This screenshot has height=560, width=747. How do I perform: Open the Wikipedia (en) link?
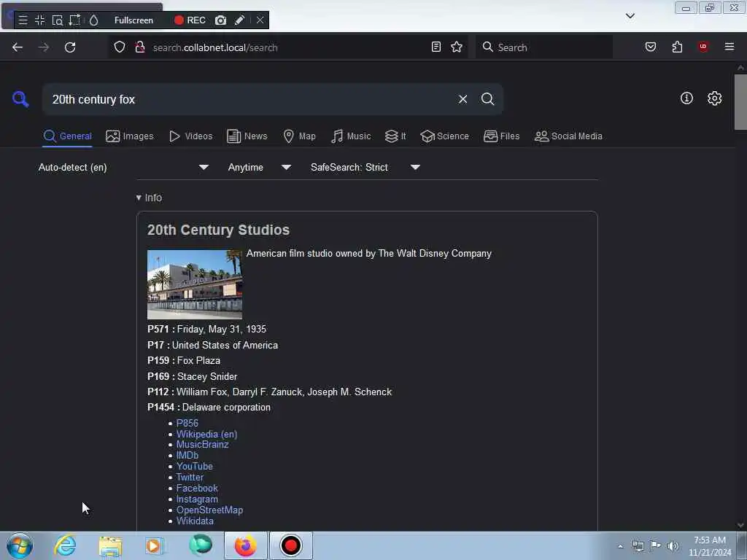click(x=206, y=434)
